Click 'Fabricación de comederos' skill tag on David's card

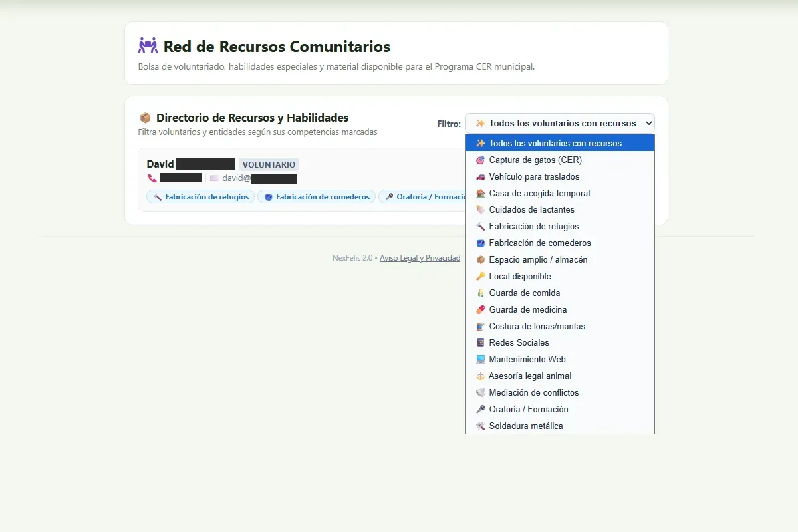tap(317, 197)
